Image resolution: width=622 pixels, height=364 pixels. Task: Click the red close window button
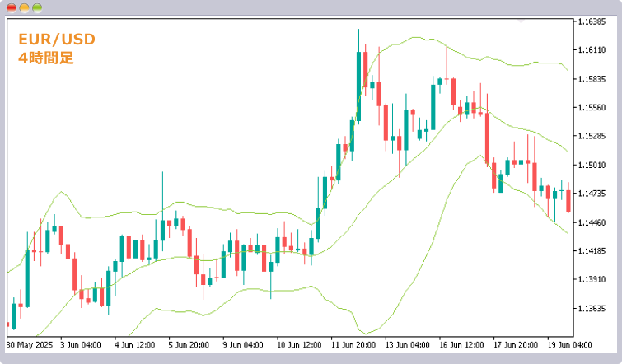[x=12, y=7]
